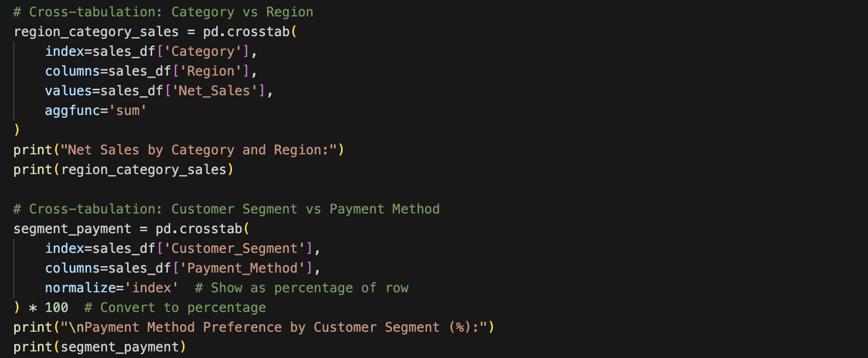
Task: Click segment_payment inside the final print call
Action: click(119, 347)
